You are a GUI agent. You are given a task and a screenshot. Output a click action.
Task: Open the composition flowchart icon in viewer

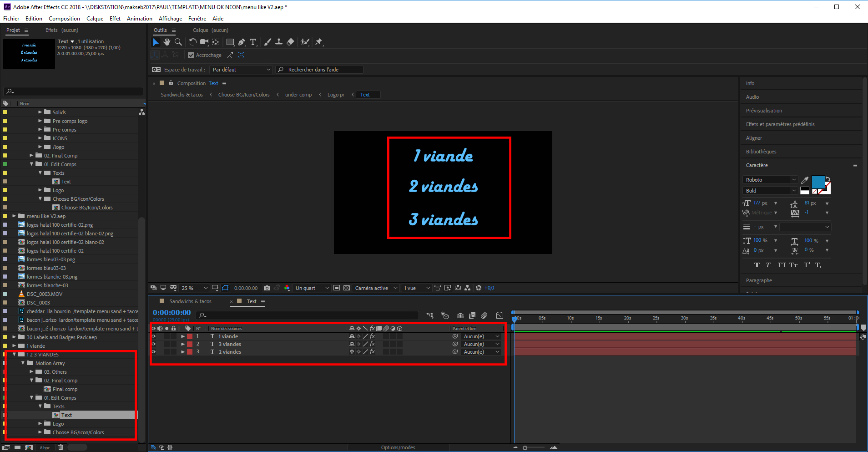click(x=467, y=288)
